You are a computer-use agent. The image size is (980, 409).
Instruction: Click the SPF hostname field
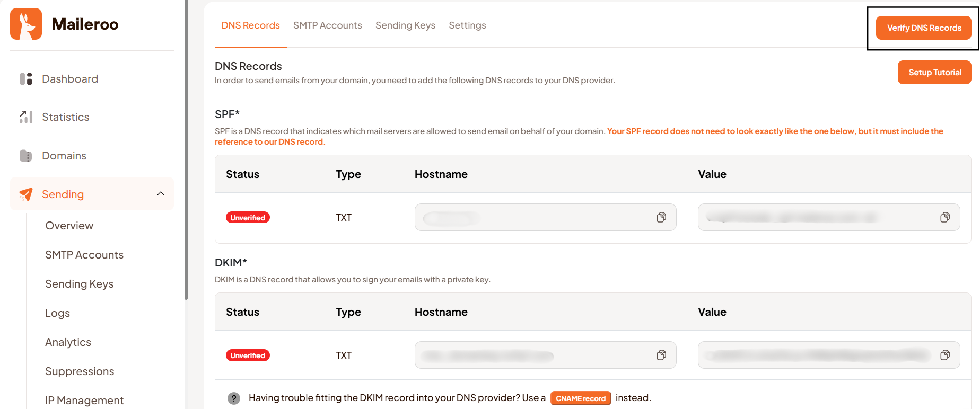pos(536,217)
